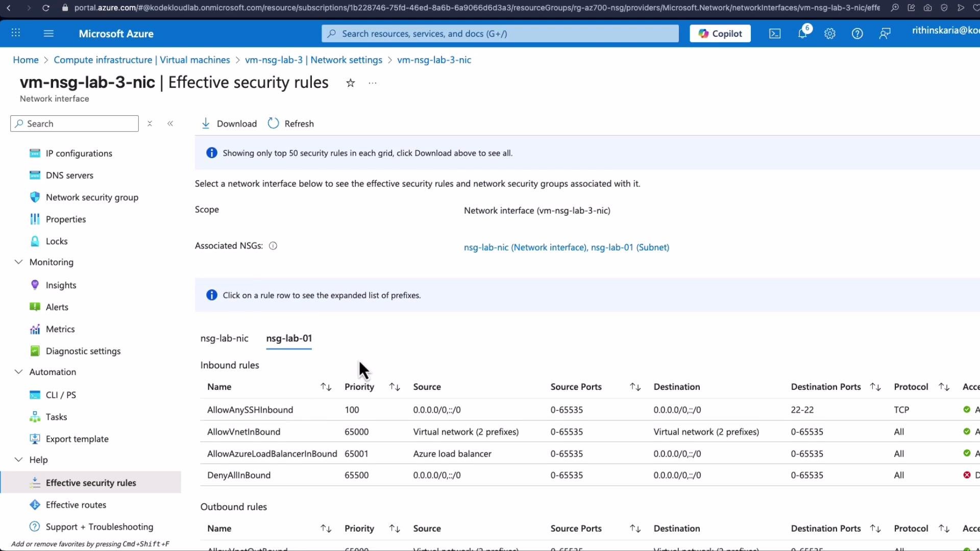Image resolution: width=980 pixels, height=551 pixels.
Task: Sort inbound rules by Protocol
Action: click(944, 387)
